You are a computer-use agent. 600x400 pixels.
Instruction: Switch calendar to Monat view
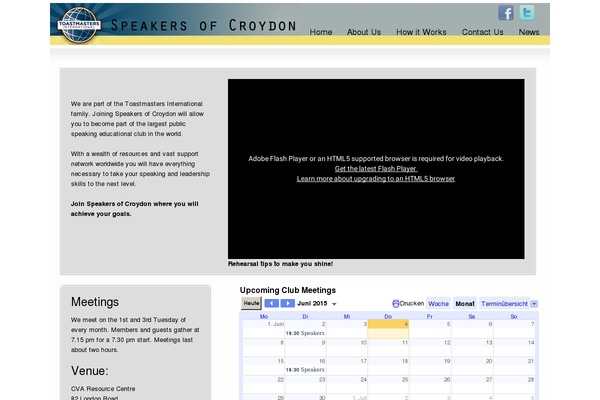pyautogui.click(x=465, y=304)
